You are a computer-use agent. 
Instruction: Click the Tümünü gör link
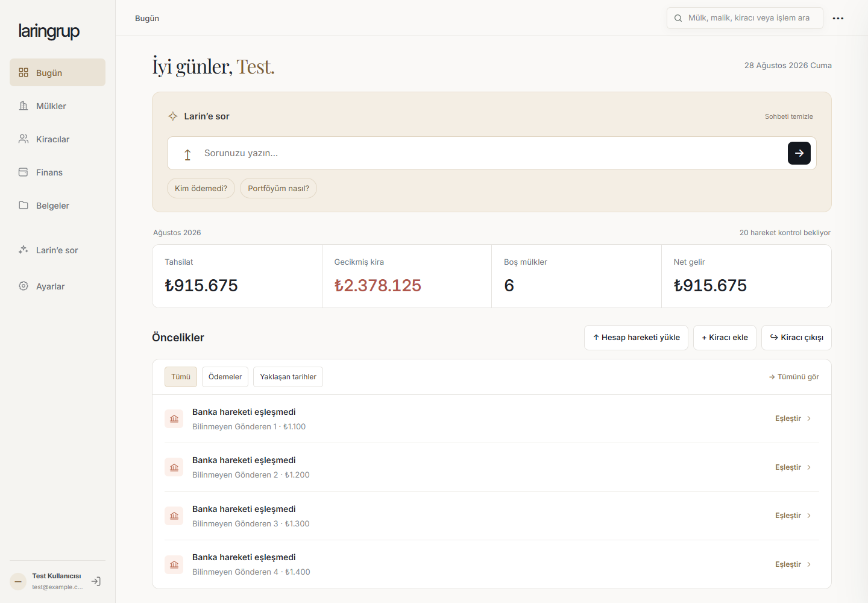click(x=794, y=377)
